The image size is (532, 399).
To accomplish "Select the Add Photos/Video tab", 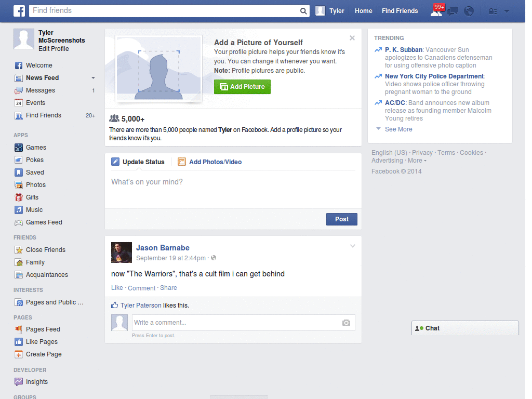I will (210, 162).
